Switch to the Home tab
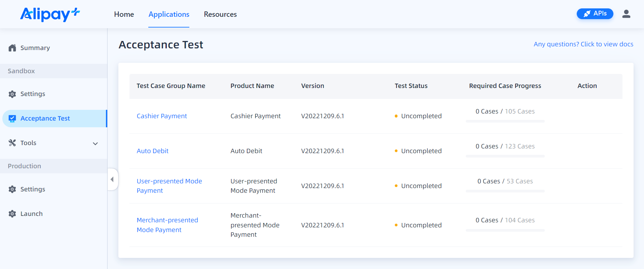This screenshot has height=269, width=644. point(124,14)
